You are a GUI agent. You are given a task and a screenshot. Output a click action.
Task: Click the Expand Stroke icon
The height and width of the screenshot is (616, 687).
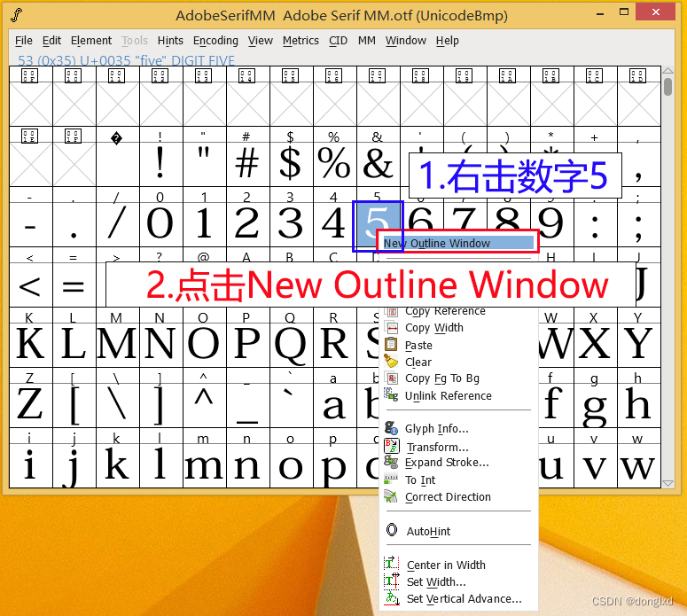point(391,462)
